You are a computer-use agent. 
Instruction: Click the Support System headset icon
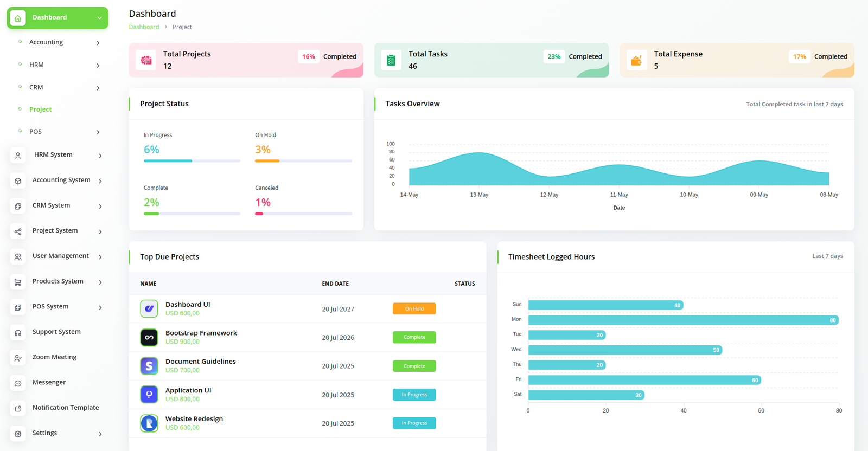(x=18, y=332)
